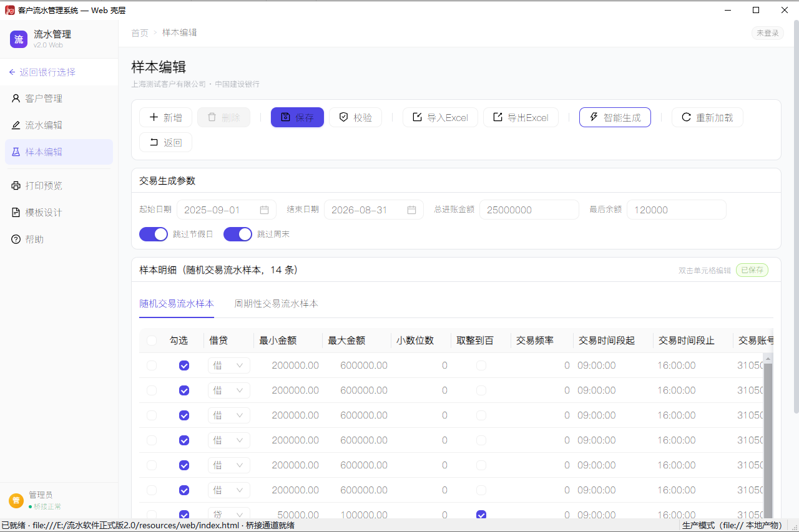Toggle the 跳过周末 switch

point(238,234)
